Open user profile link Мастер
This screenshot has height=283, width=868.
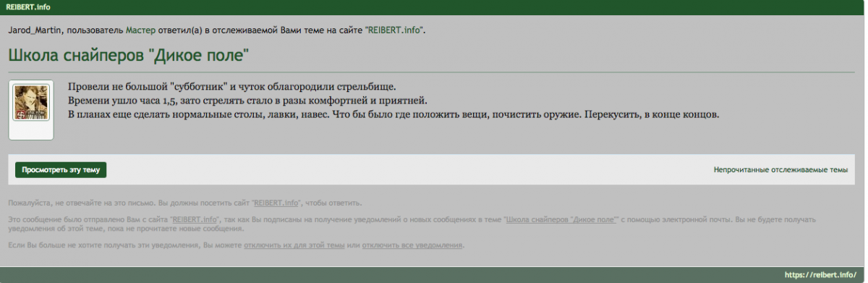(140, 31)
